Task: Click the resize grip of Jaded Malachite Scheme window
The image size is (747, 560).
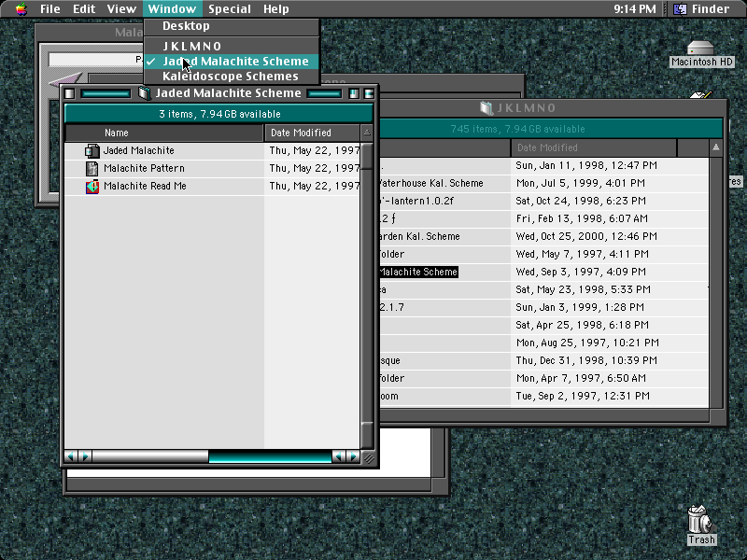Action: pos(368,457)
